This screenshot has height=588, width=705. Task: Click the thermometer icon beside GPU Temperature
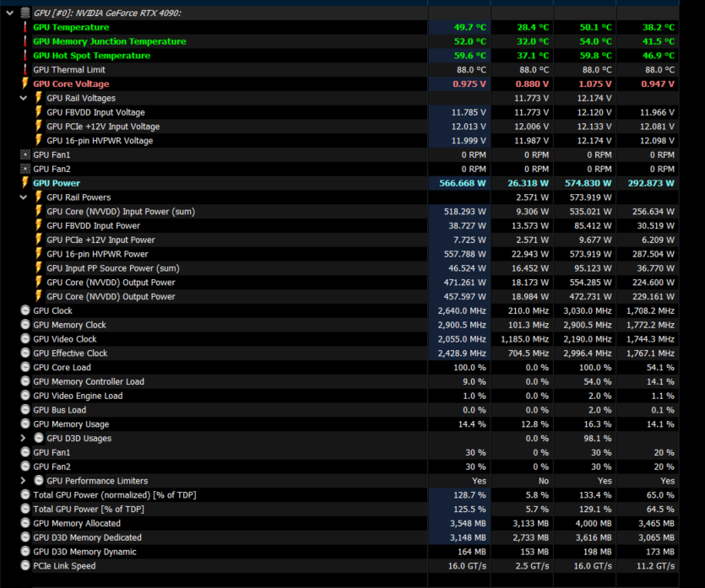click(25, 27)
